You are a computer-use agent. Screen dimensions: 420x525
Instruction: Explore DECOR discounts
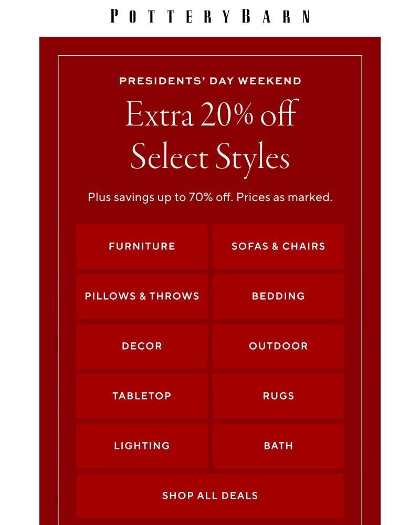click(141, 345)
